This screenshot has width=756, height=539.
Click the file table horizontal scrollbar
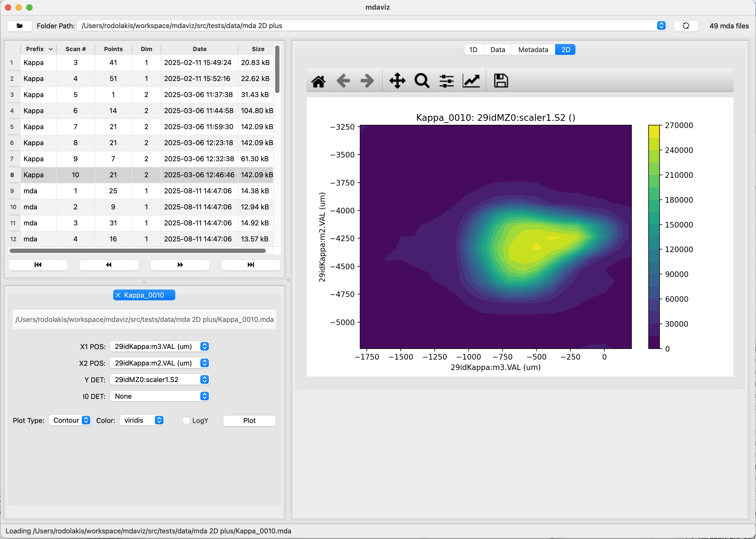[x=138, y=251]
